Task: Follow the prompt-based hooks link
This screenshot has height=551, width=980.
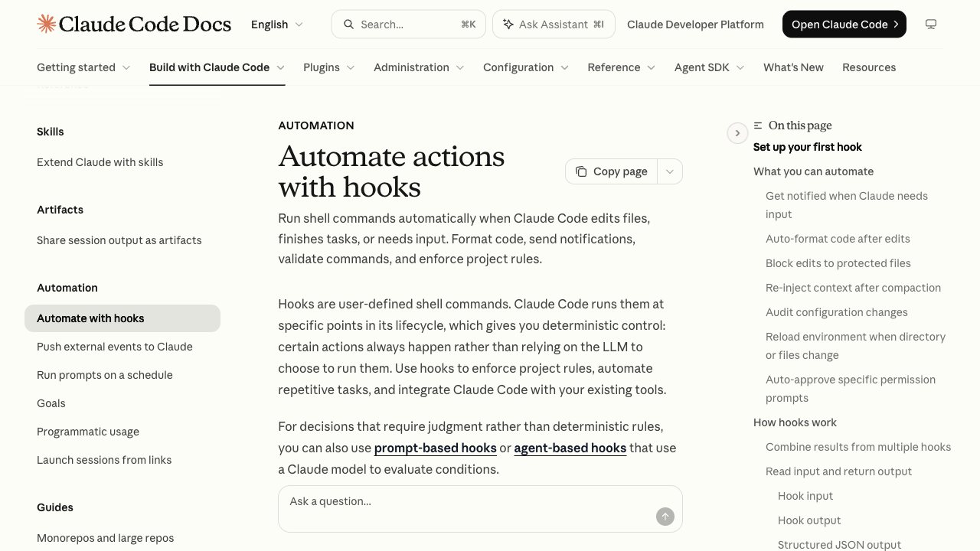Action: click(436, 448)
